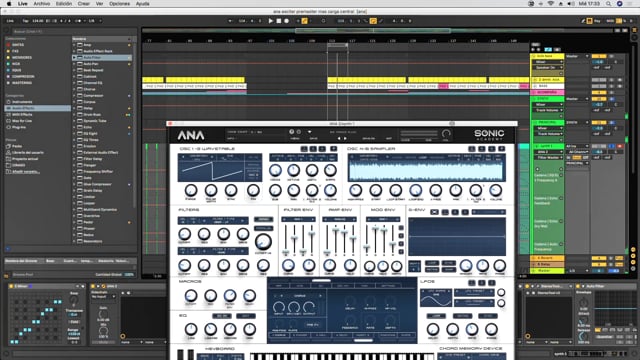Open the Ayuda menu
Screen dimensions: 640x360
pos(142,4)
